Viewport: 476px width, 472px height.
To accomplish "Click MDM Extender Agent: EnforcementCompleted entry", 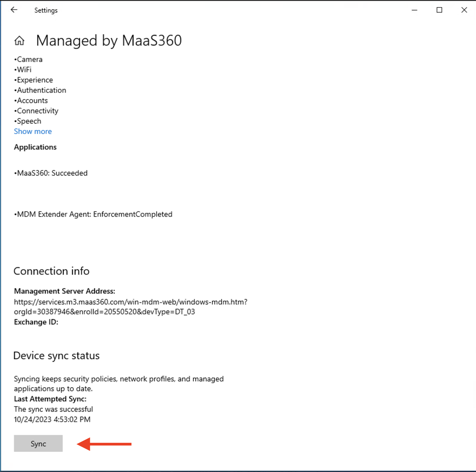I will coord(93,214).
